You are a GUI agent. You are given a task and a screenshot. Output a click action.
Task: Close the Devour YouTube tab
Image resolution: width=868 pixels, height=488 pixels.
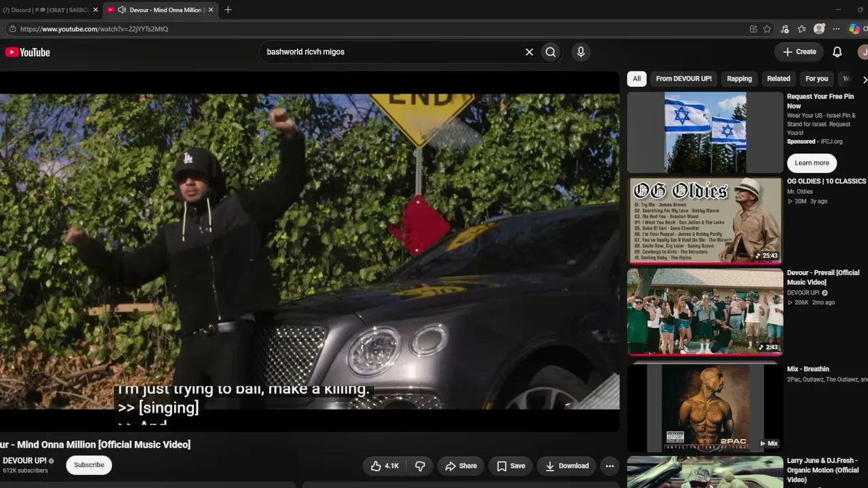click(211, 10)
